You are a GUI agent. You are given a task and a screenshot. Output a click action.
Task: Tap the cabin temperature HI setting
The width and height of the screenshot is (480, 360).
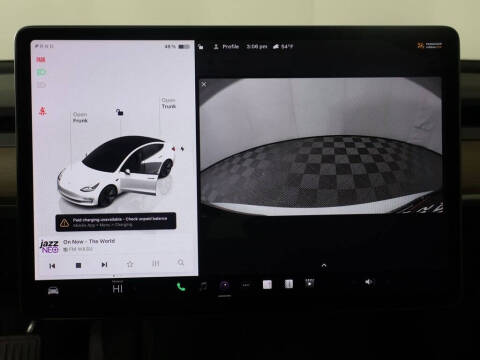click(x=118, y=289)
